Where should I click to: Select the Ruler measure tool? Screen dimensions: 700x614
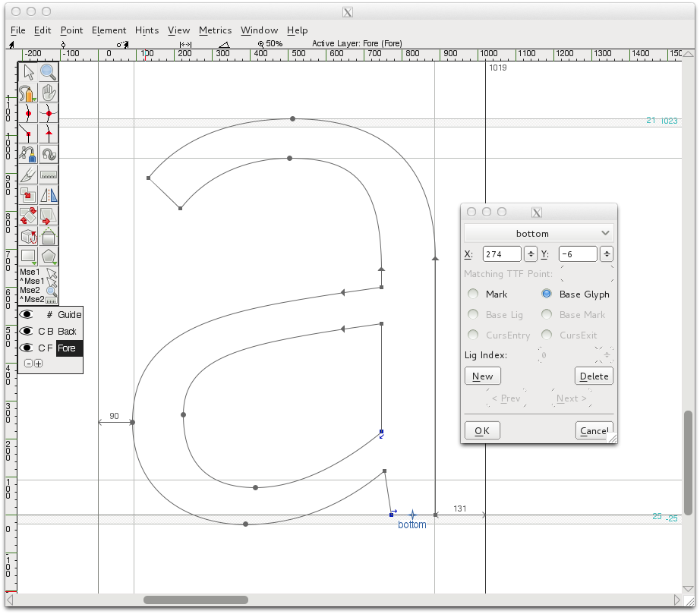[49, 175]
